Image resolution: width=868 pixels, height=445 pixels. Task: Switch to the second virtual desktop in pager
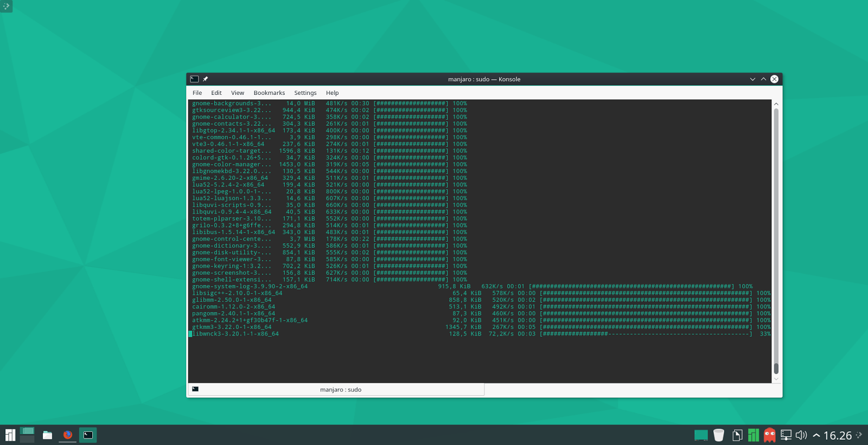[x=27, y=438]
